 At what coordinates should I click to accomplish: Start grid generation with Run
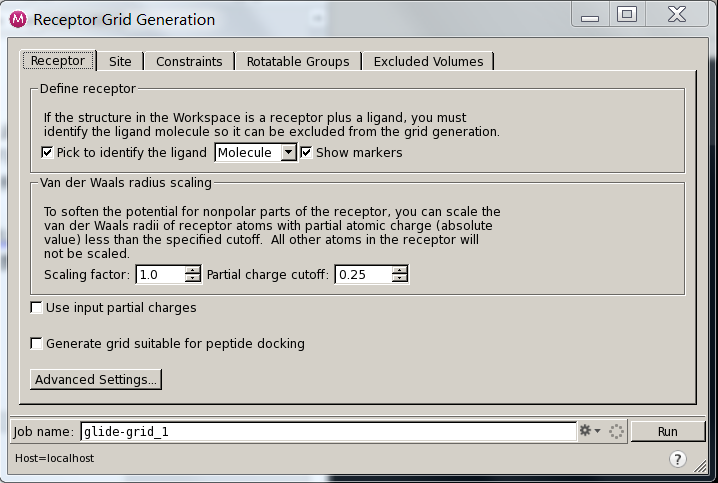click(668, 432)
